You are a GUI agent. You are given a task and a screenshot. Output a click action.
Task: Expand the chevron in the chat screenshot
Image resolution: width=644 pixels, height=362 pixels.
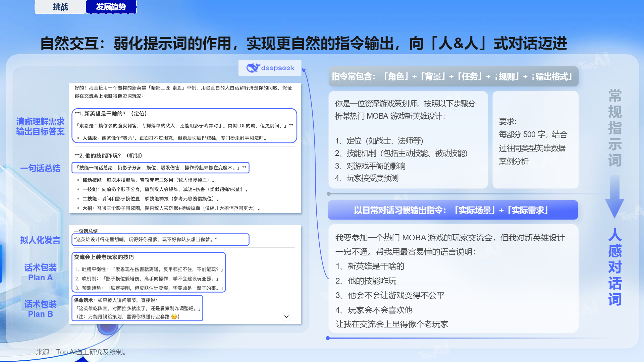tap(286, 316)
